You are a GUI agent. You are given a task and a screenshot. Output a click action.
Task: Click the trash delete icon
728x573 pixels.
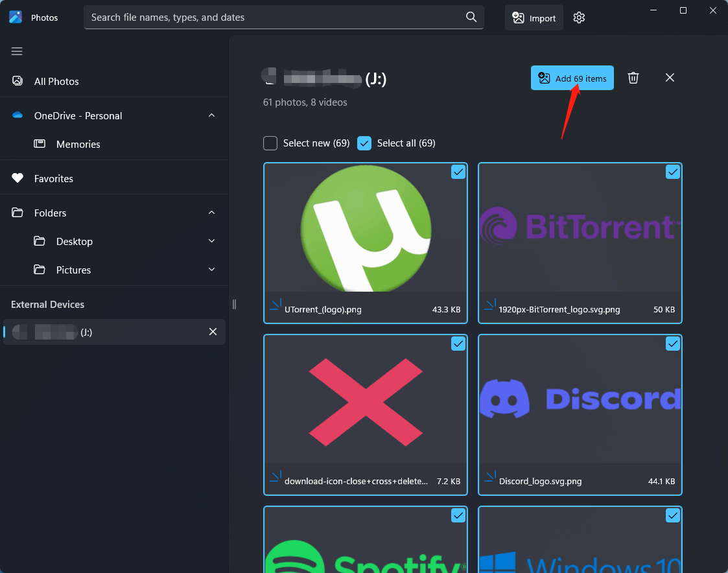tap(633, 78)
